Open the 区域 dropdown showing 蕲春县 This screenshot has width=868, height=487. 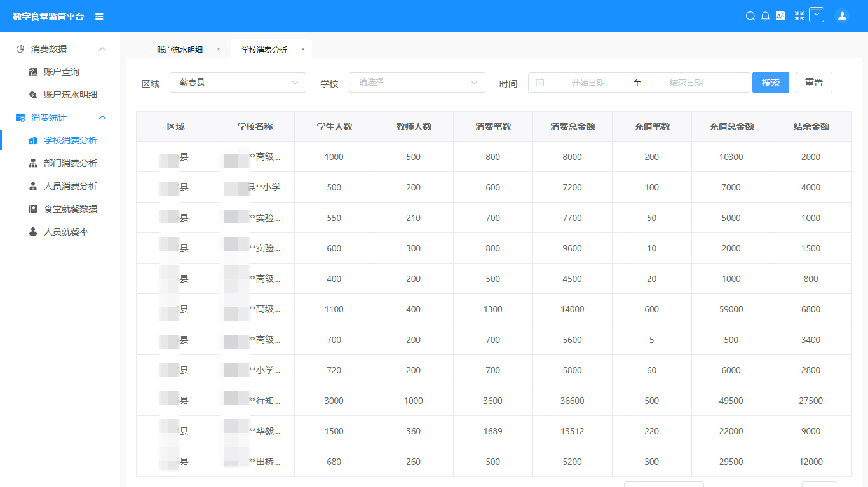pyautogui.click(x=238, y=82)
